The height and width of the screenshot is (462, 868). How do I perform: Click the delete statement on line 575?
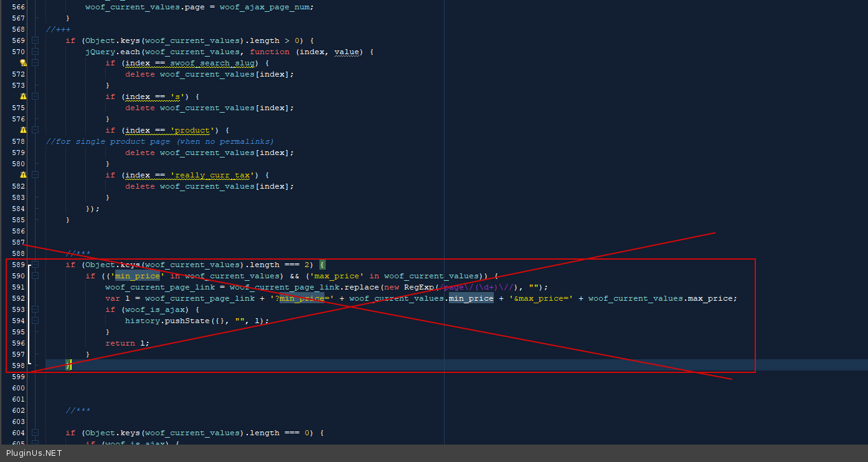(x=209, y=108)
